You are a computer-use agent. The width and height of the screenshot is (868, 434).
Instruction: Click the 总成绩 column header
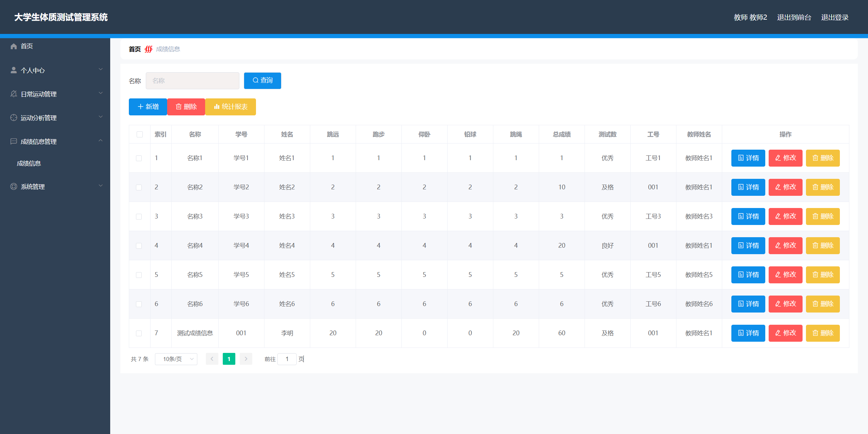click(561, 134)
